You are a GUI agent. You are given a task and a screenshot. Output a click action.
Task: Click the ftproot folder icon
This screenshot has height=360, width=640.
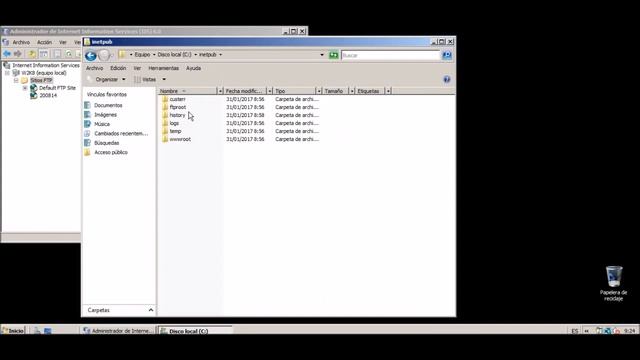(165, 107)
